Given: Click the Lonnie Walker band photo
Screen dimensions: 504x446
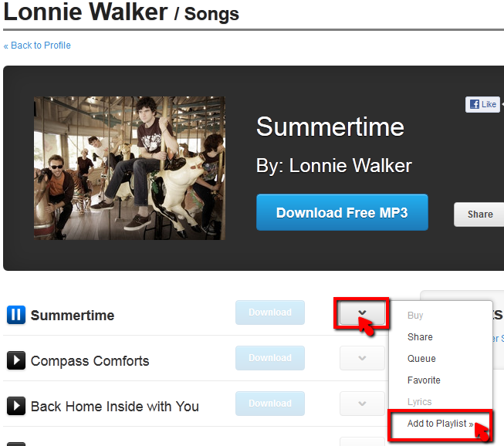Looking at the screenshot, I should tap(130, 168).
